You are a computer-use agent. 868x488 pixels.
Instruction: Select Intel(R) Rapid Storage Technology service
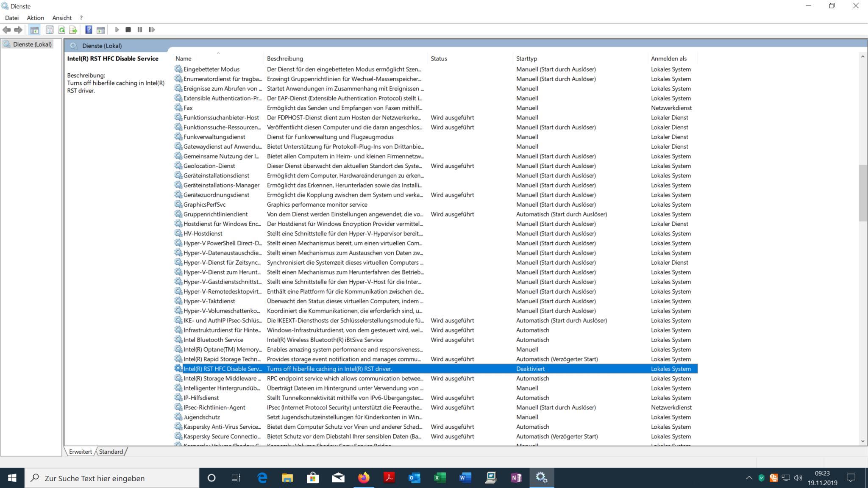coord(436,359)
